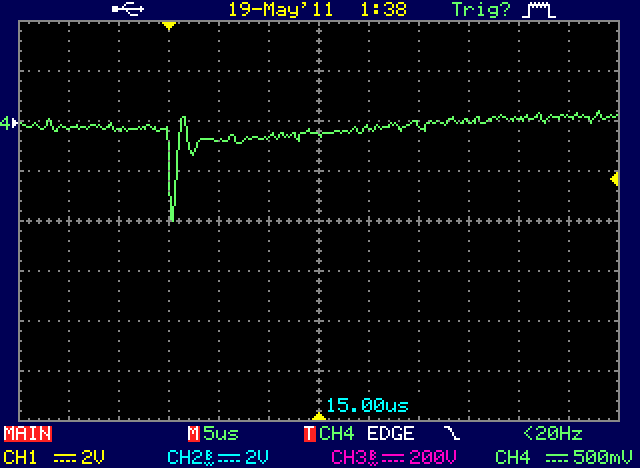Click the falling edge slope icon

(x=451, y=433)
